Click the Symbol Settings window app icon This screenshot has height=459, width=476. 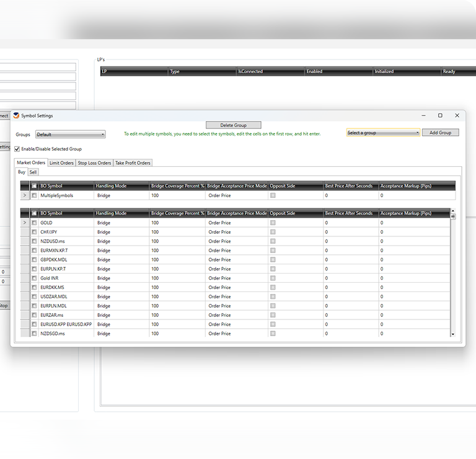[16, 115]
